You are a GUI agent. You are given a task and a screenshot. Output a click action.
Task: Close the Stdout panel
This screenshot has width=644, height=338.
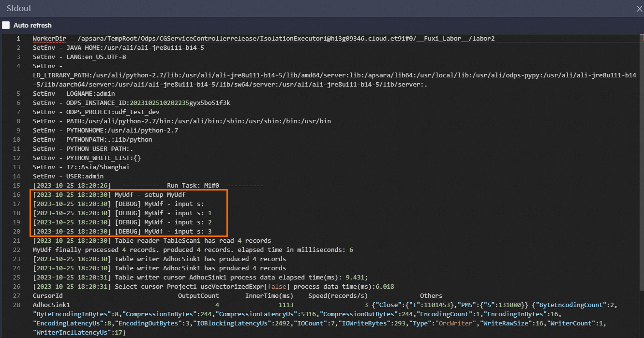coord(639,9)
